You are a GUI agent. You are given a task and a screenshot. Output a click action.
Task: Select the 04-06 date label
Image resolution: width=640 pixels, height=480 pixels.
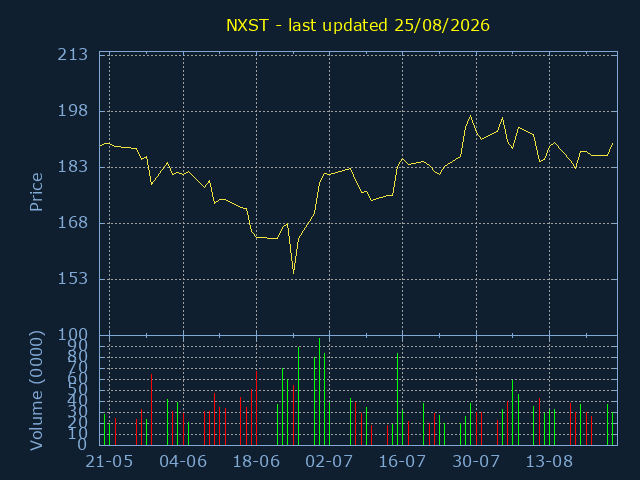click(183, 462)
